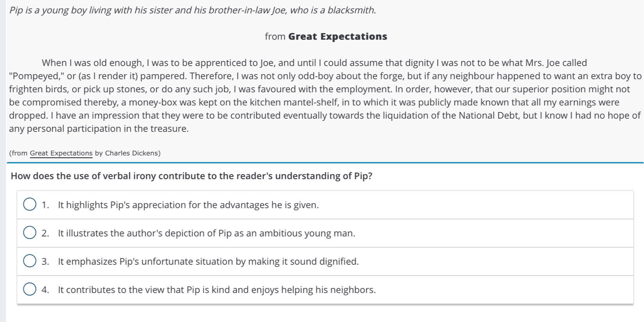Click the "4." number label
644x322 pixels.
[x=45, y=290]
